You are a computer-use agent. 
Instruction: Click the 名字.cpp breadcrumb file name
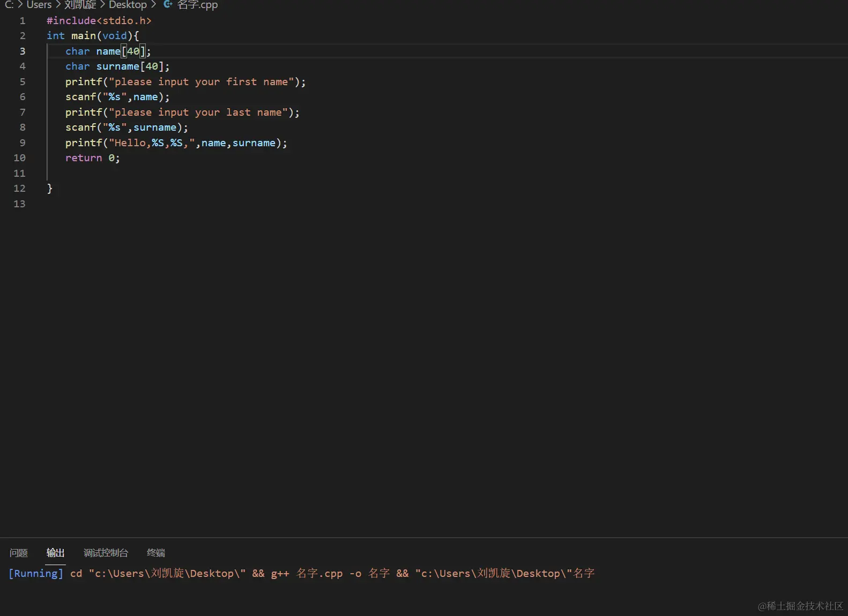click(197, 5)
